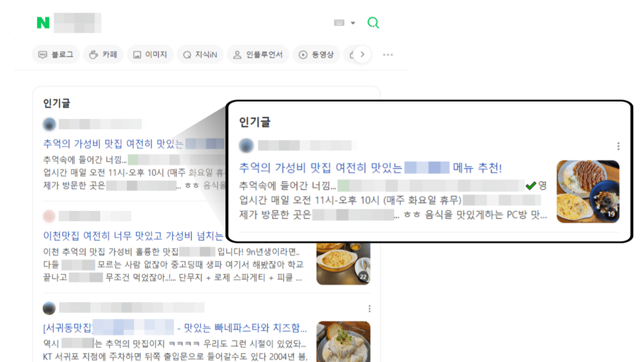Show more tabs with the right chevron
644x362 pixels.
(363, 54)
